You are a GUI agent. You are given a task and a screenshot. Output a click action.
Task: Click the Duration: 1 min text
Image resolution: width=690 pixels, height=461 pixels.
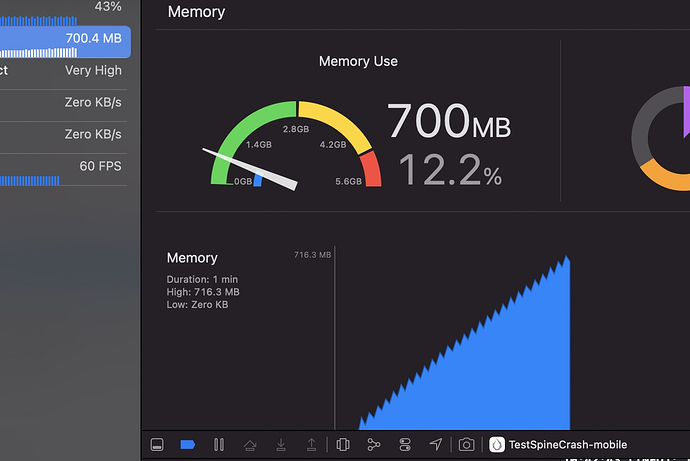click(x=202, y=279)
